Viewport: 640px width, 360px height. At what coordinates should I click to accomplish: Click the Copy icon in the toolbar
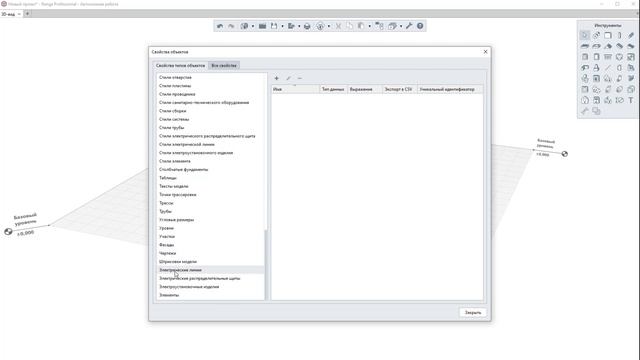coord(350,26)
